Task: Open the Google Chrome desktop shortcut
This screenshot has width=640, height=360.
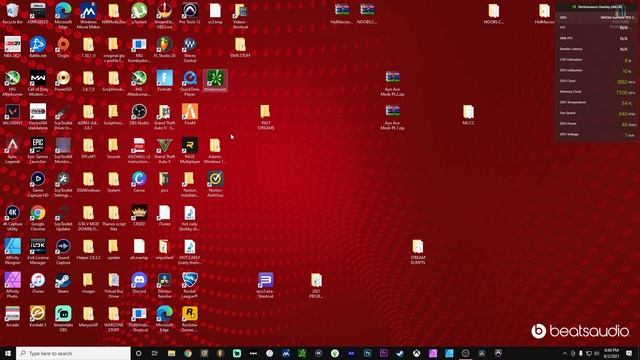Action: [x=38, y=218]
